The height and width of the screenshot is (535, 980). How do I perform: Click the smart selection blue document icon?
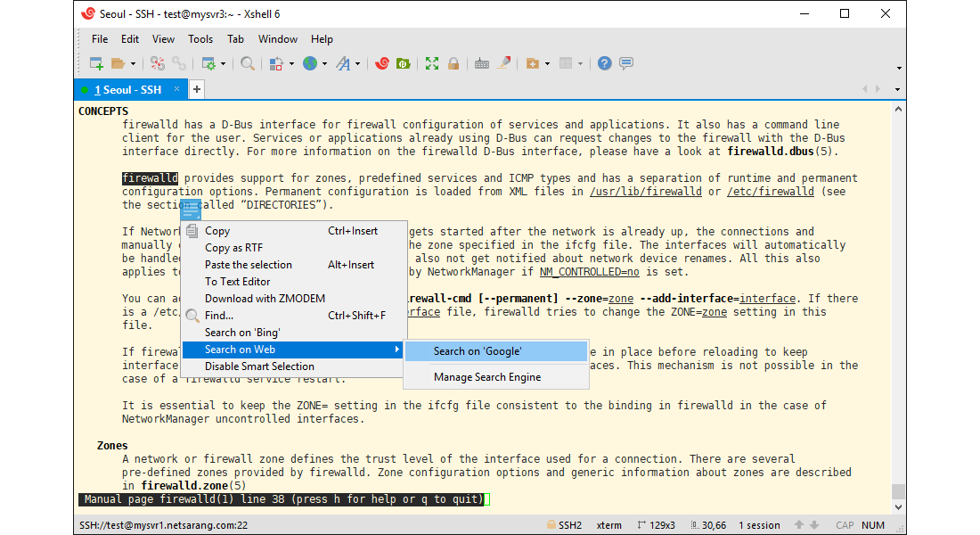[191, 210]
